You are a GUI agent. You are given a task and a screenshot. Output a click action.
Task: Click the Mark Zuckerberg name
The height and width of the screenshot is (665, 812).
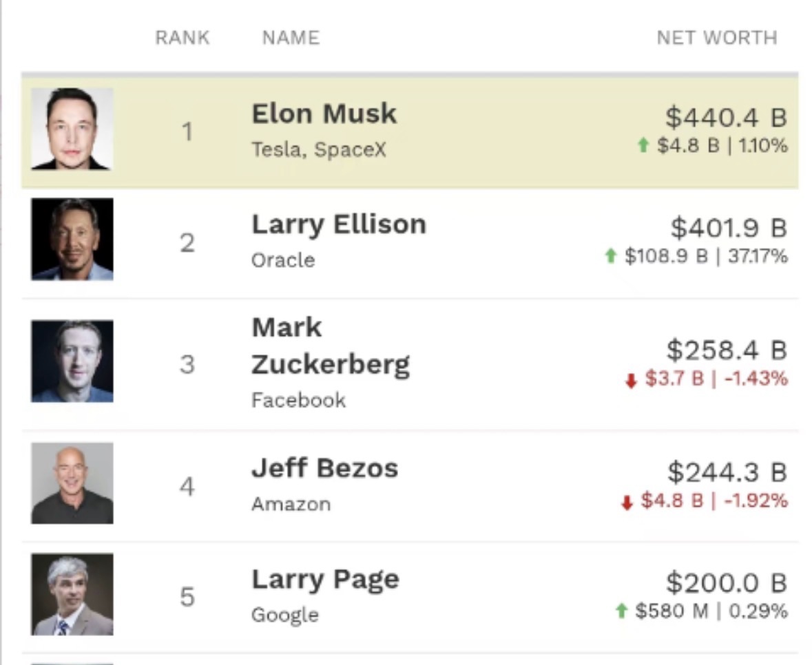[331, 346]
